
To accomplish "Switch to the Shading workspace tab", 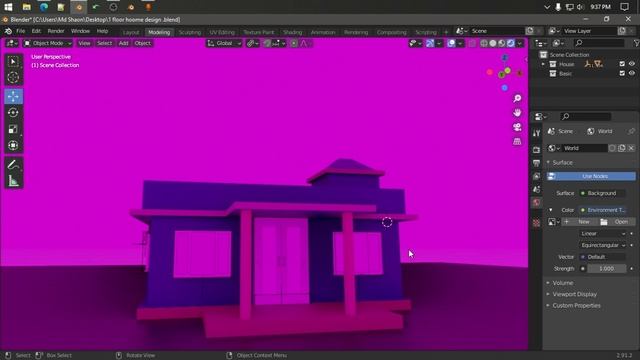I will click(293, 32).
